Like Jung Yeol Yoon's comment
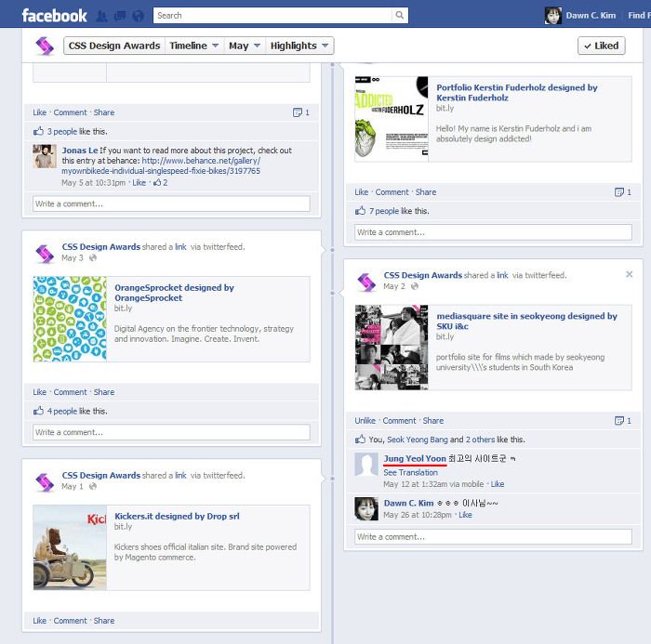Viewport: 651px width, 644px height. [x=498, y=484]
